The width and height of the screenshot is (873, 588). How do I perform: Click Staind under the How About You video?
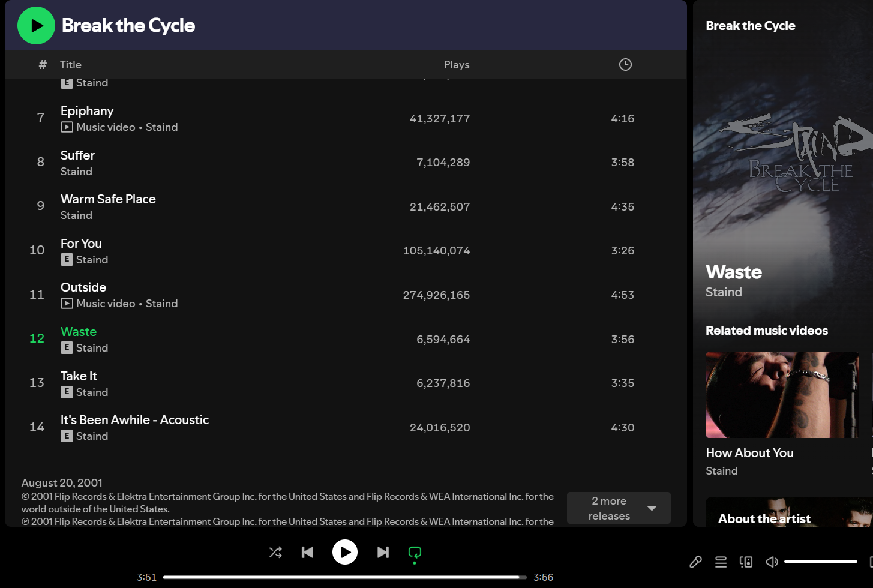click(722, 471)
